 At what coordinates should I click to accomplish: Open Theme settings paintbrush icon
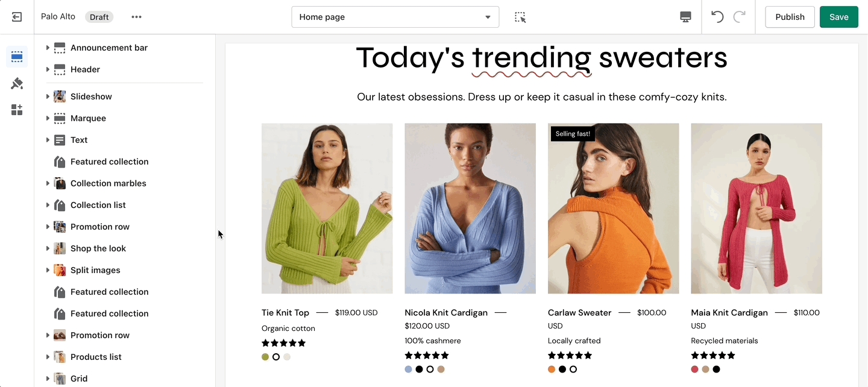[17, 84]
